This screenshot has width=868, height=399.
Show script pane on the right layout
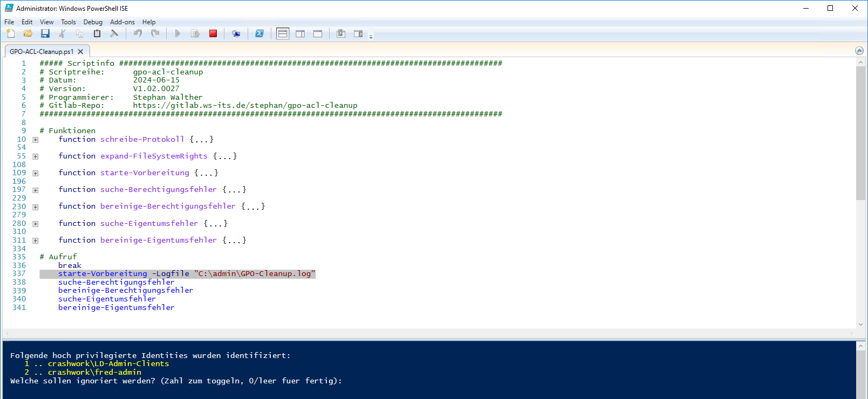pyautogui.click(x=300, y=33)
